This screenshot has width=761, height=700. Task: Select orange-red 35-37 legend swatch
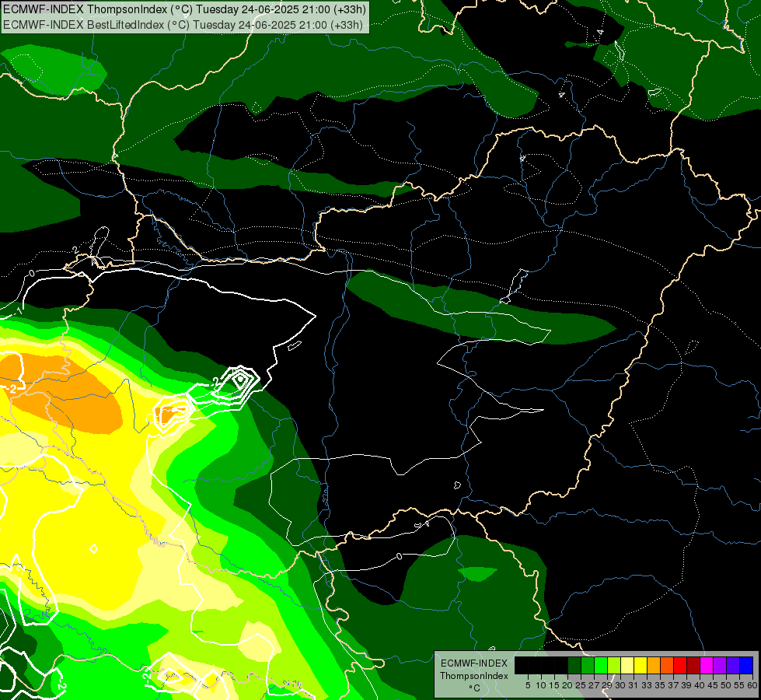(667, 665)
